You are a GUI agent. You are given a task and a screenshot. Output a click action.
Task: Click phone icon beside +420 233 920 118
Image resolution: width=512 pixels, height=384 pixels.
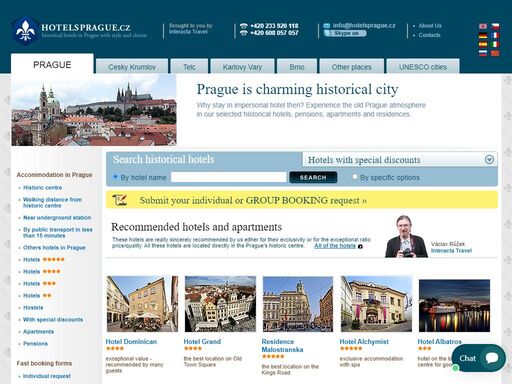[244, 26]
